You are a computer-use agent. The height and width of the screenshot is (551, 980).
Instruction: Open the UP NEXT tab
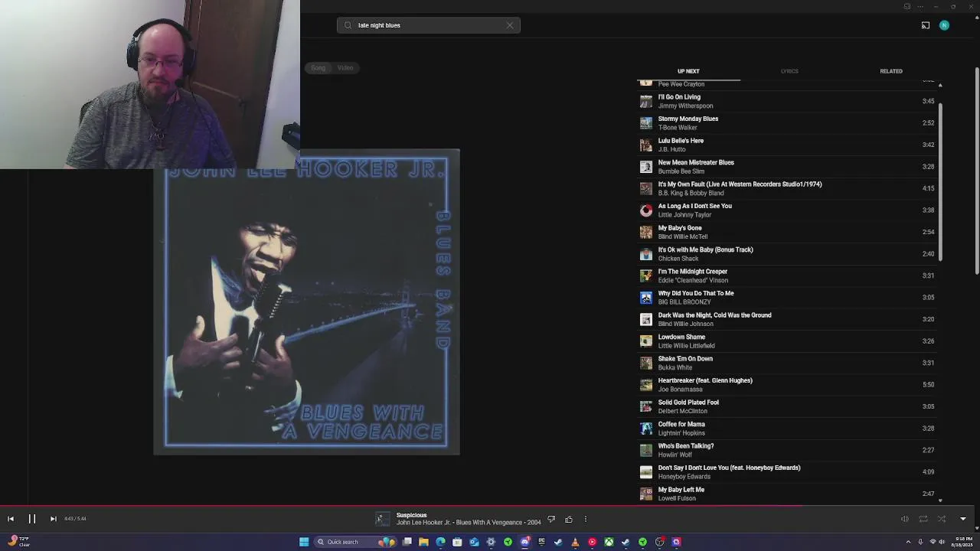click(688, 71)
